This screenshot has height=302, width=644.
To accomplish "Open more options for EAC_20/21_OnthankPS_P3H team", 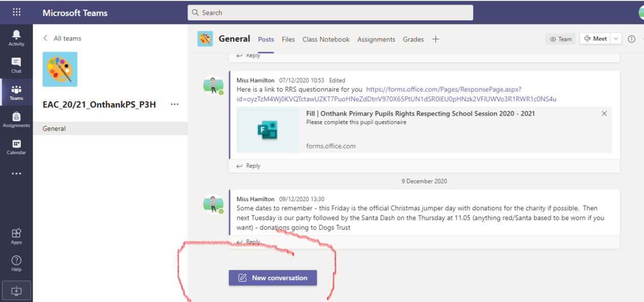I will [x=175, y=104].
